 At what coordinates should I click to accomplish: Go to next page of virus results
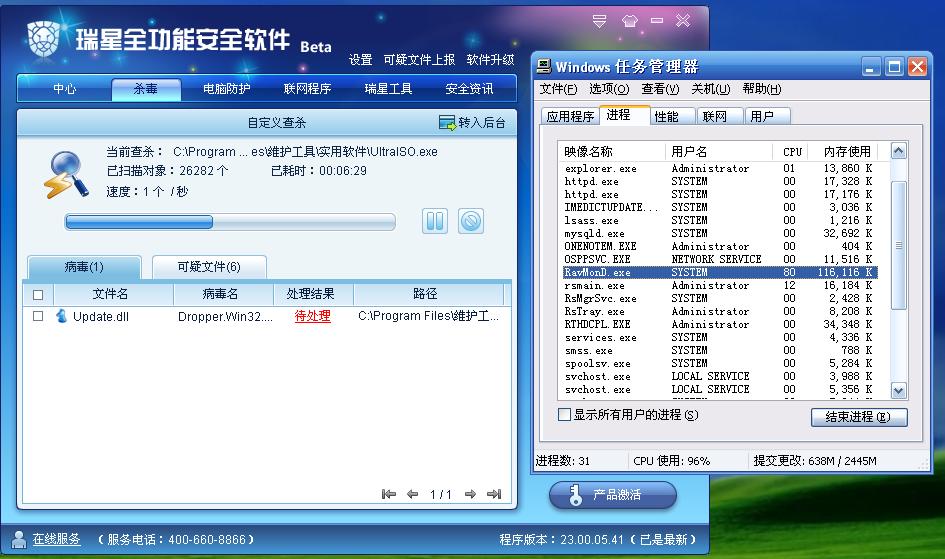tap(470, 494)
